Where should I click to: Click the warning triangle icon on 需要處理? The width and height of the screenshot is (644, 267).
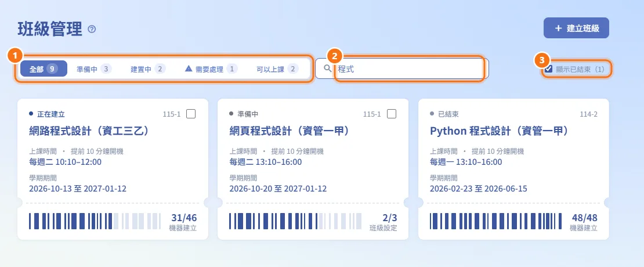[x=189, y=68]
